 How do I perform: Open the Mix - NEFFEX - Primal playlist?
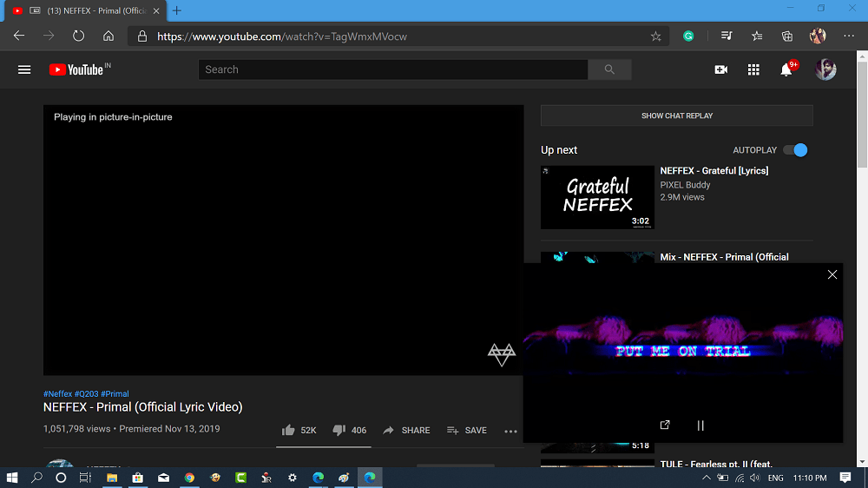(x=724, y=257)
